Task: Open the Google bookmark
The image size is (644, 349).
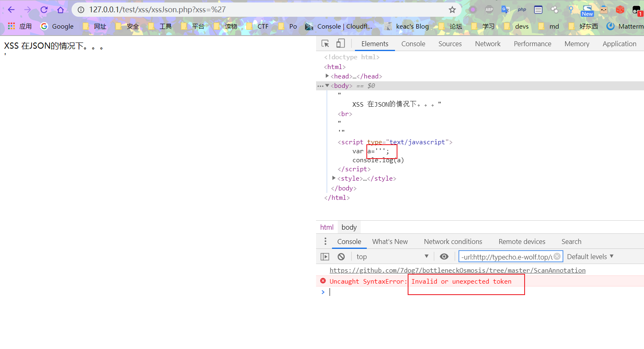Action: pyautogui.click(x=57, y=26)
